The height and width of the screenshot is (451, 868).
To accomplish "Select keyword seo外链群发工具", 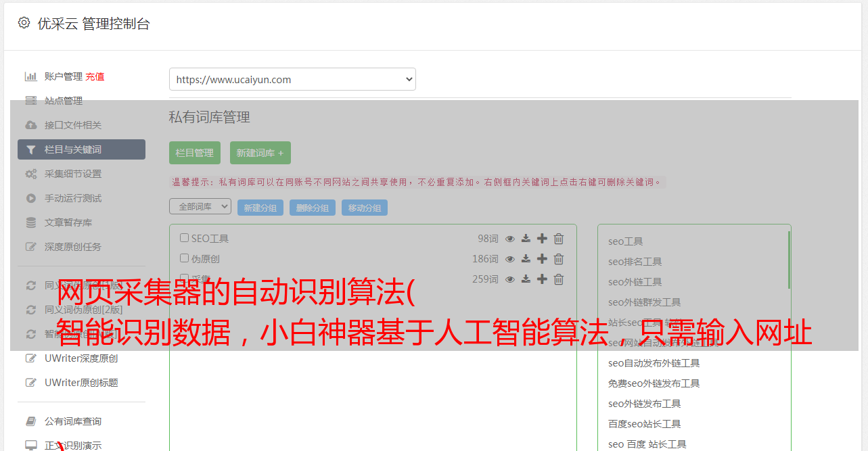I will tap(645, 302).
